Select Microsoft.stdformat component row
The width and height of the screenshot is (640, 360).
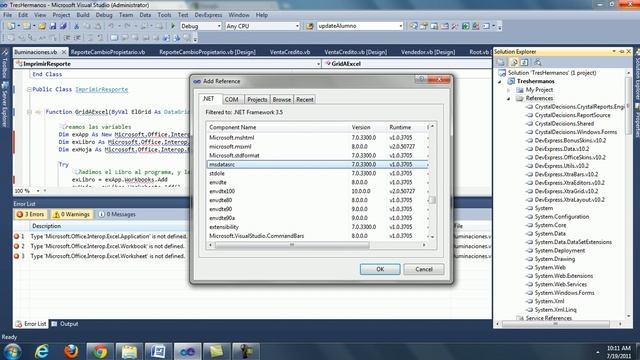318,156
